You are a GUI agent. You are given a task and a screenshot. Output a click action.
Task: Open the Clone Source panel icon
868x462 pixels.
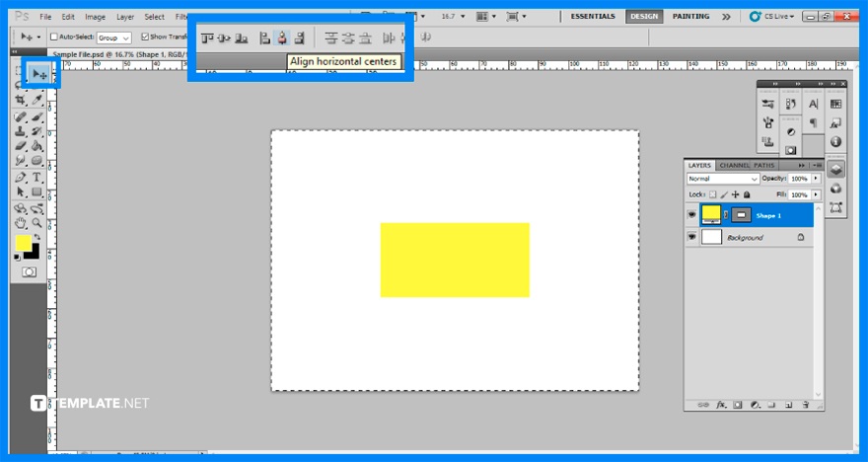pyautogui.click(x=767, y=142)
